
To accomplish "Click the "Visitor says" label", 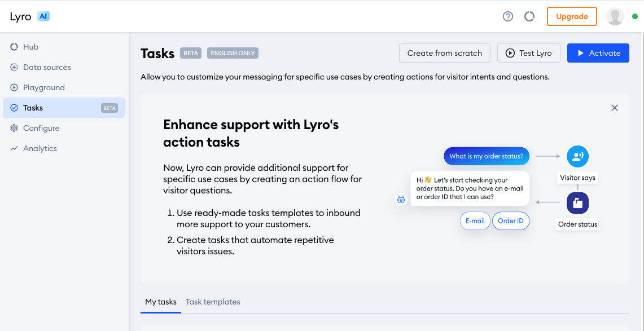I will click(x=577, y=178).
